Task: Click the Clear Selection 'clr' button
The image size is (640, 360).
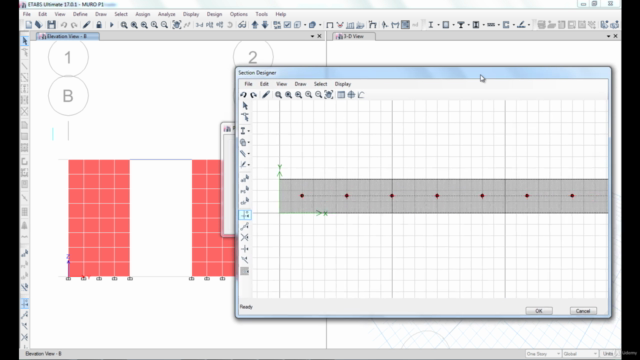Action: (x=245, y=201)
